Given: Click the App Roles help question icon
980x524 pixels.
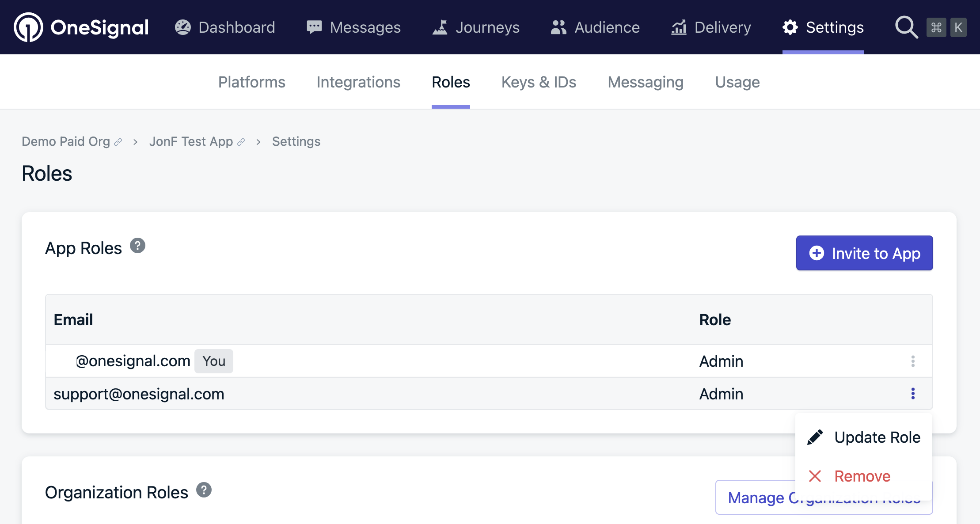Looking at the screenshot, I should (137, 246).
